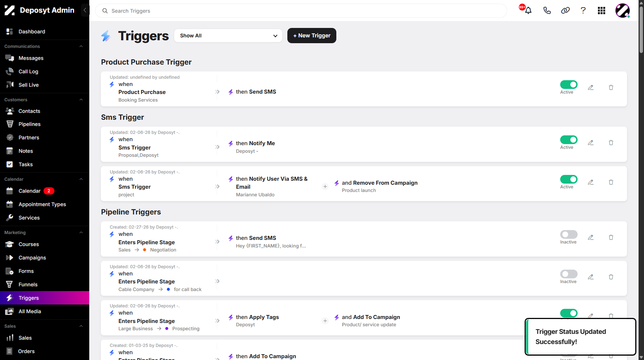Click the Search Triggers field
This screenshot has height=360, width=644.
pos(301,11)
